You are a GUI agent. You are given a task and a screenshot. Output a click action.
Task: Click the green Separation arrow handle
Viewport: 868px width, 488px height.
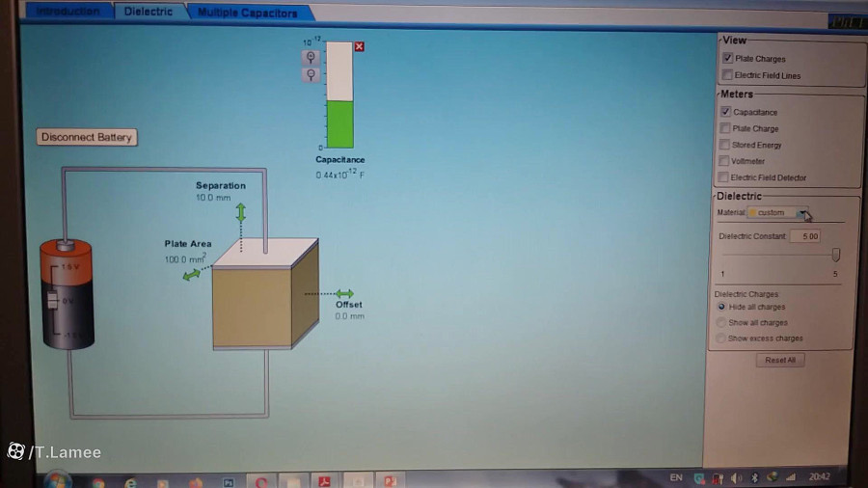pos(241,212)
